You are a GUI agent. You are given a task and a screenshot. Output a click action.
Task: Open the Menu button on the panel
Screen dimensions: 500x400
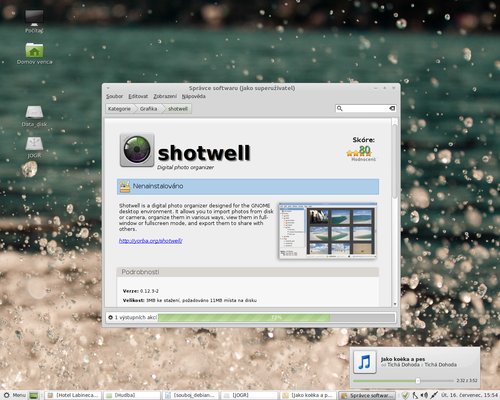tap(15, 395)
